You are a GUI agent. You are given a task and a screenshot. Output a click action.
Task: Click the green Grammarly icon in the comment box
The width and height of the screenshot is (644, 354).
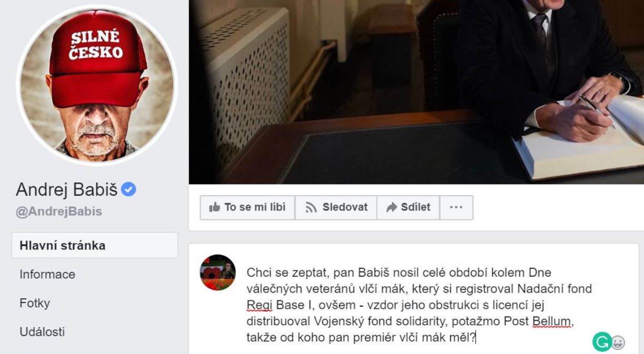tap(601, 342)
